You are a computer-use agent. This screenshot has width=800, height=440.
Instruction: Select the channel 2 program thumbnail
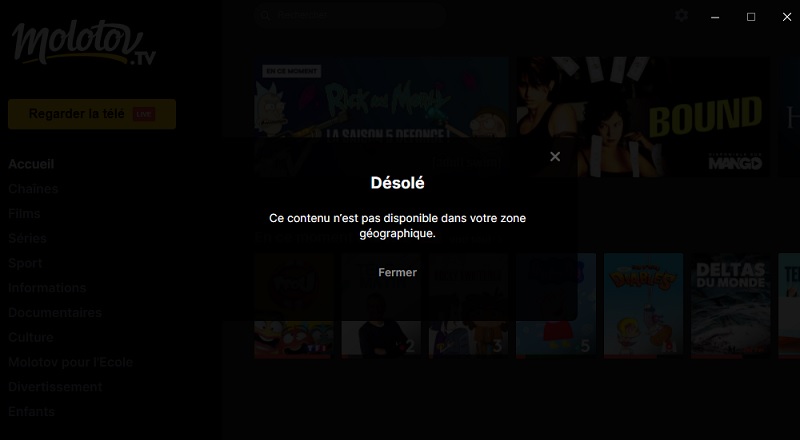coord(381,305)
